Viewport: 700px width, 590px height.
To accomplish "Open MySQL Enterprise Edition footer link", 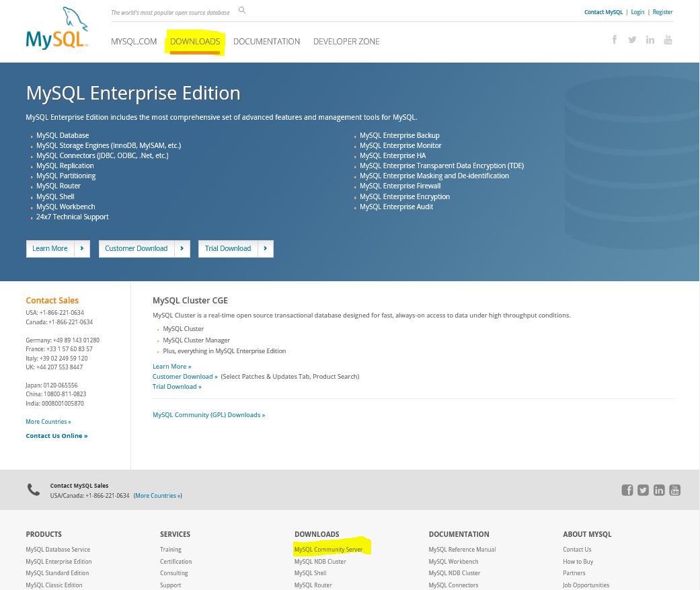I will coord(59,562).
